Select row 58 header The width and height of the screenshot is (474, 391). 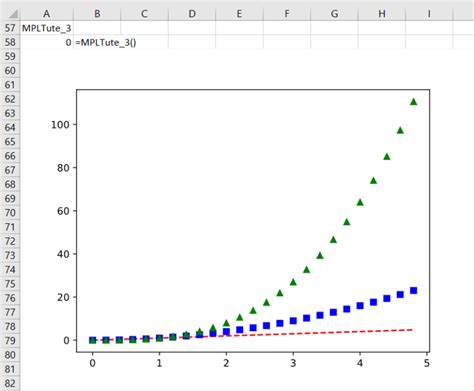(x=10, y=42)
